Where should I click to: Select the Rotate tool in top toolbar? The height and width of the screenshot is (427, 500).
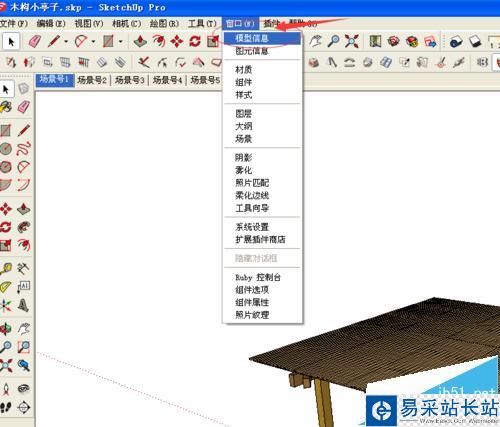click(x=195, y=41)
